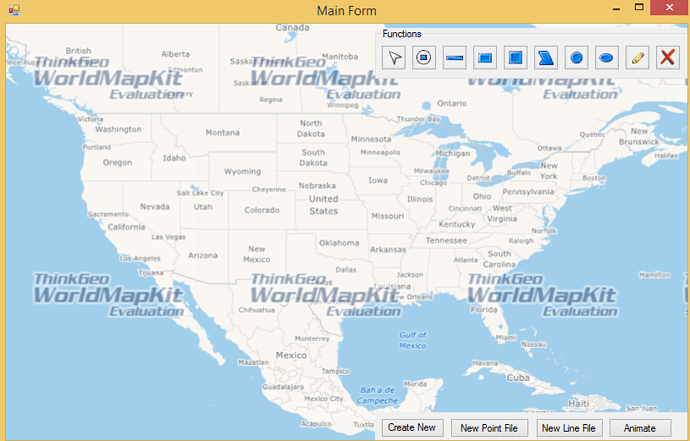This screenshot has width=690, height=441.
Task: Click the 'Iowa' map label
Action: click(378, 180)
